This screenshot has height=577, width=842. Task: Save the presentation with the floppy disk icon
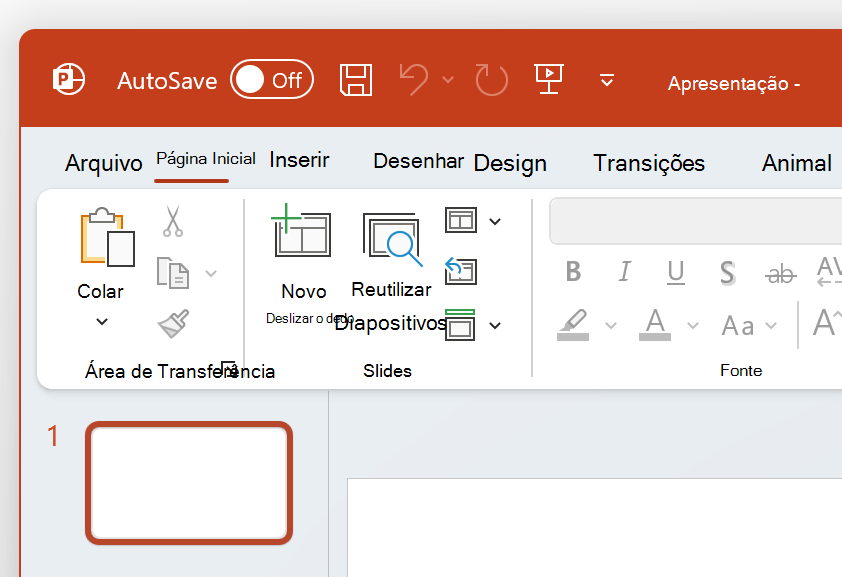click(356, 79)
